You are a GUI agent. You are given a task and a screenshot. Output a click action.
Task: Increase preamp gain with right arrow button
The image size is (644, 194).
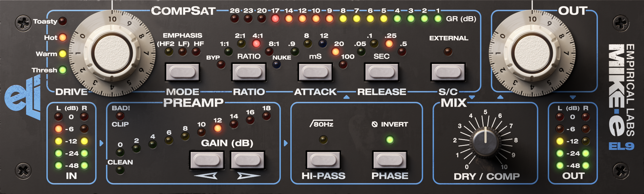click(x=248, y=160)
